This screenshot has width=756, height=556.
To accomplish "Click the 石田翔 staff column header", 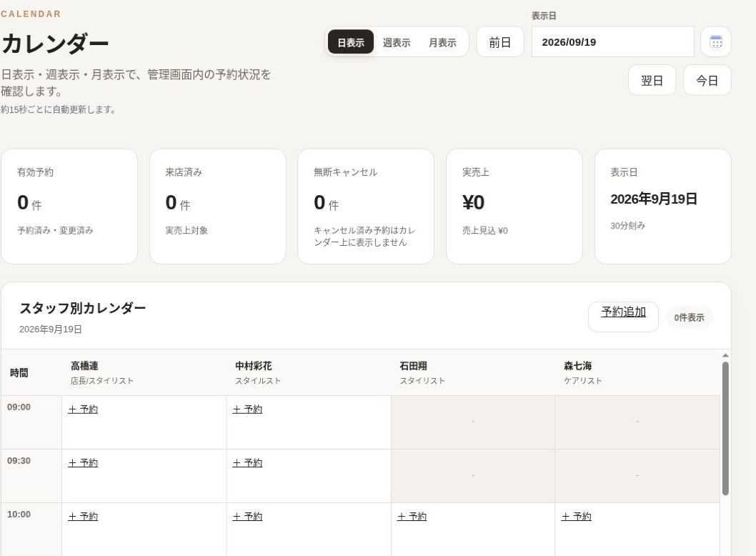I will 473,372.
